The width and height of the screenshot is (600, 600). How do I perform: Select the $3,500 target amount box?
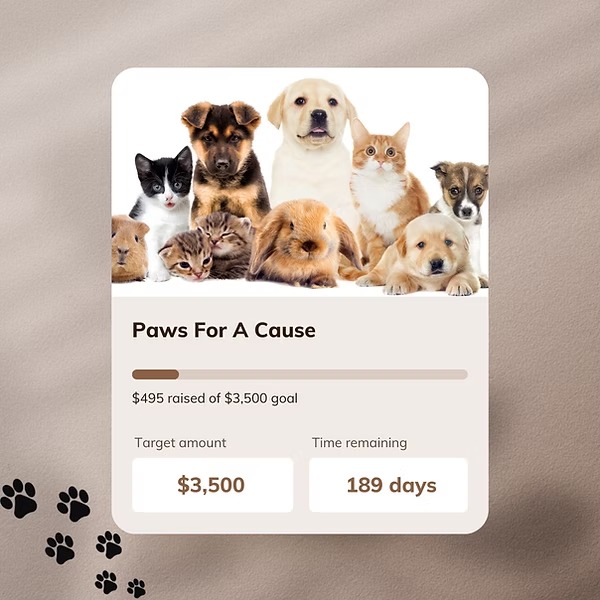212,485
